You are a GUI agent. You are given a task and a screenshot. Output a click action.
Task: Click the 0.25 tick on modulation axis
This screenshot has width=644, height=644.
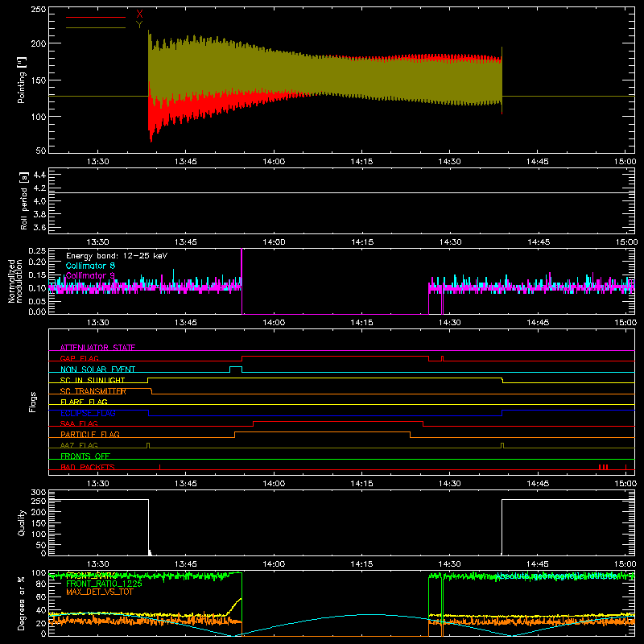click(x=39, y=251)
